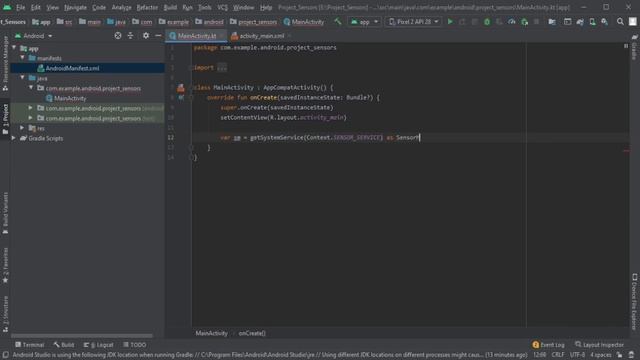Click the stop icon in toolbar
Screen dimensions: 640x360
[537, 22]
